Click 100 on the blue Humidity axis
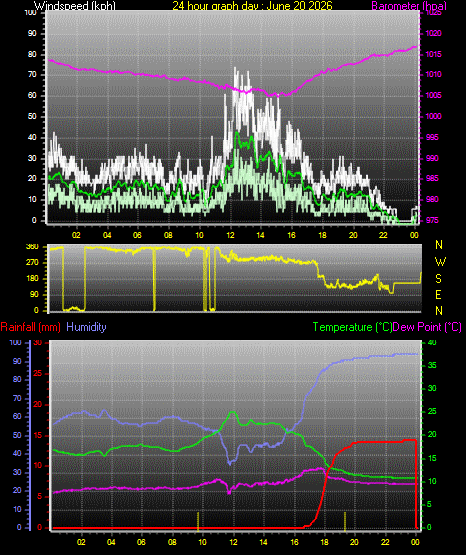The height and width of the screenshot is (555, 466). click(x=16, y=343)
